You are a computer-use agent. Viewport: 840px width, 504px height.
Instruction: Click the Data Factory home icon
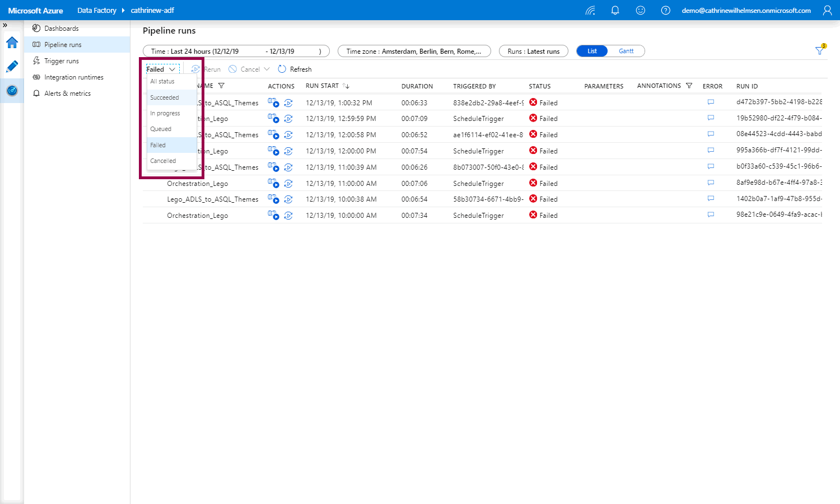(x=12, y=43)
